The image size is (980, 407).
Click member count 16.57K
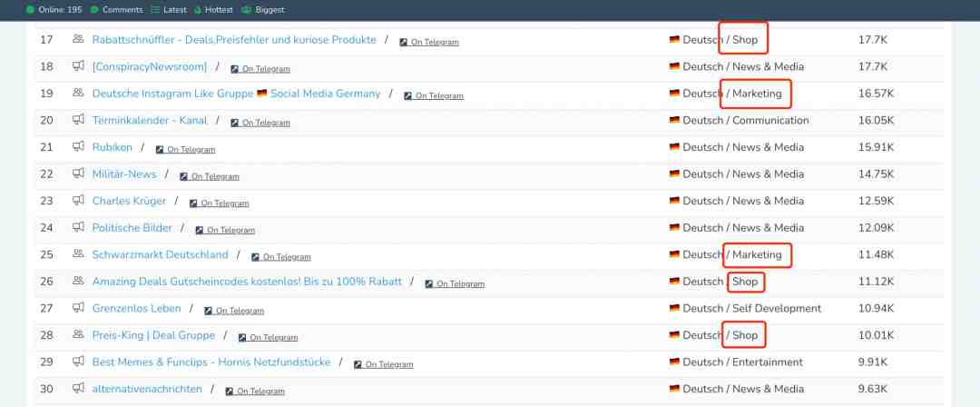pyautogui.click(x=877, y=94)
